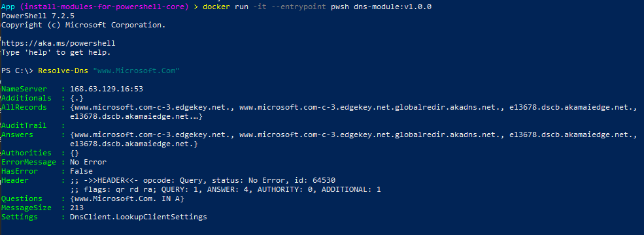This screenshot has height=235, width=644.
Task: Click the docker command word
Action: pos(216,7)
